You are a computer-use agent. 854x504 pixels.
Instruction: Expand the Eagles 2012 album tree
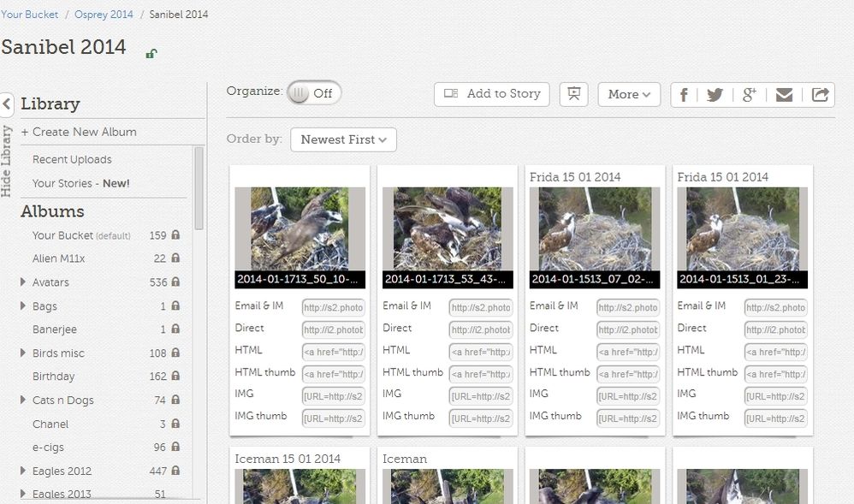pyautogui.click(x=23, y=471)
